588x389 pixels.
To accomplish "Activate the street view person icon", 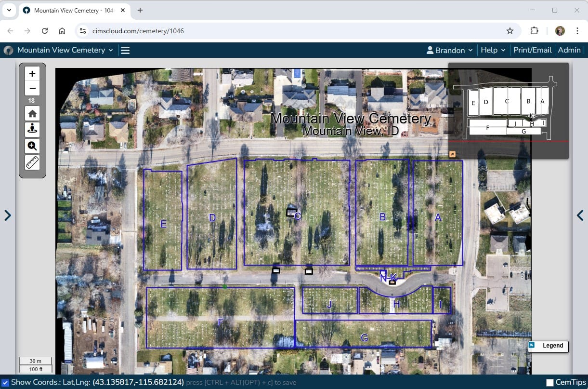I will (x=32, y=130).
